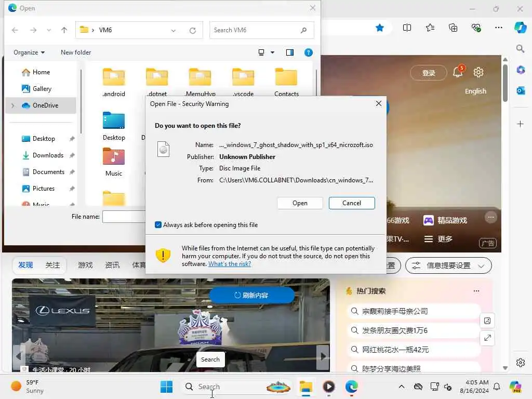Screen dimensions: 532x399
Task: Open Edge sidebar search
Action: tap(520, 49)
